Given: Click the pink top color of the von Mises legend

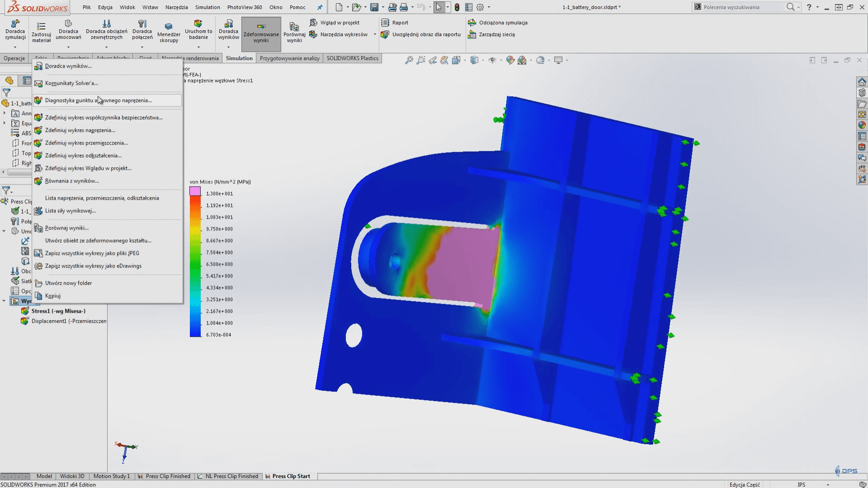Looking at the screenshot, I should [x=195, y=191].
